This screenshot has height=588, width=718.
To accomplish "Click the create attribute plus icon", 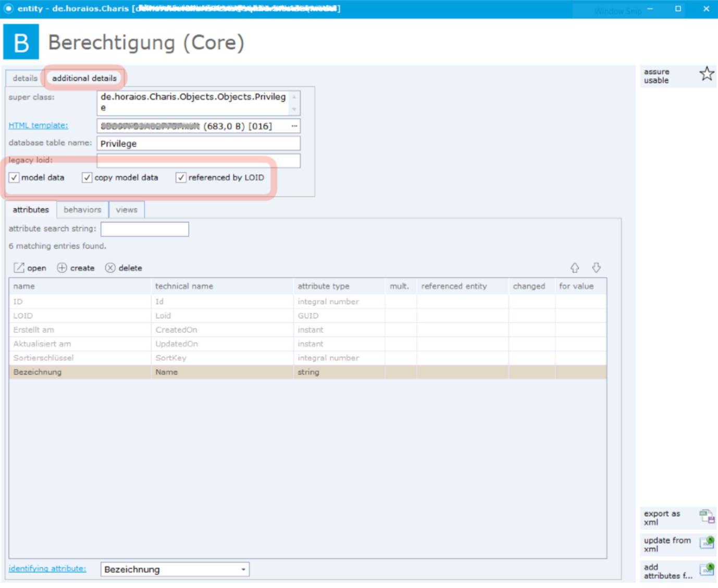I will click(62, 268).
